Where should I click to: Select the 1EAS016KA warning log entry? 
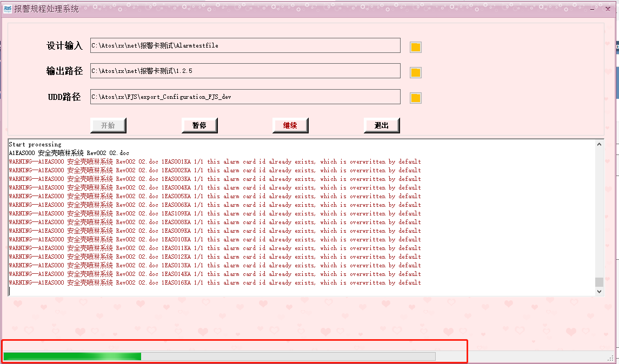pyautogui.click(x=215, y=282)
